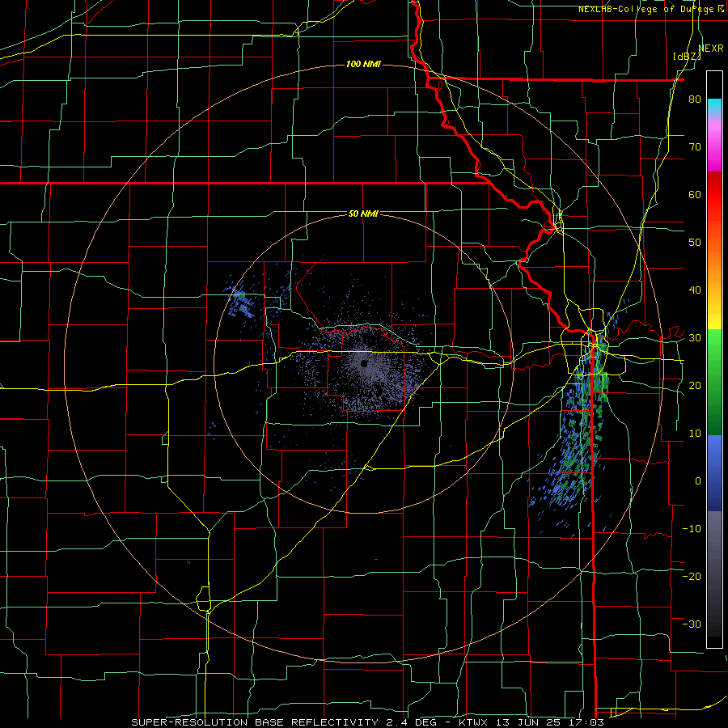Click the -30 dBZ value on the scale
Viewport: 728px width, 728px height.
click(692, 624)
